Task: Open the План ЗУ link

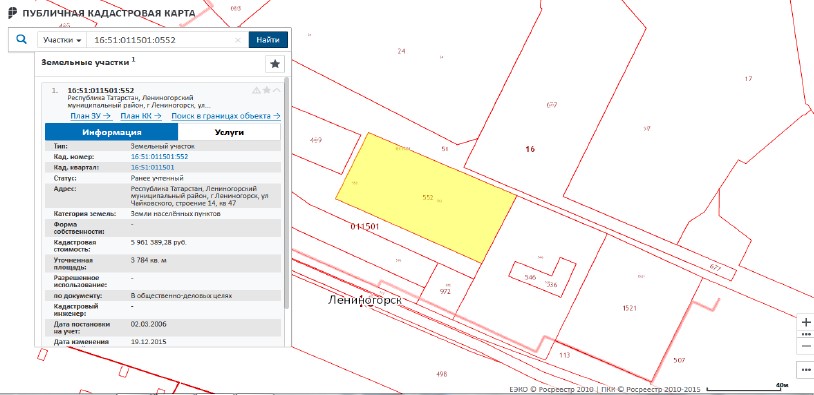Action: [x=90, y=116]
